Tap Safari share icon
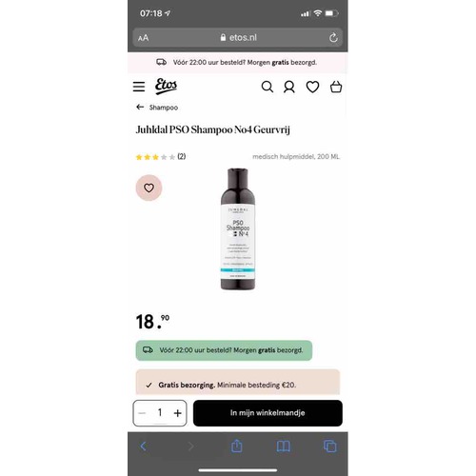The height and width of the screenshot is (476, 476). coord(237,446)
